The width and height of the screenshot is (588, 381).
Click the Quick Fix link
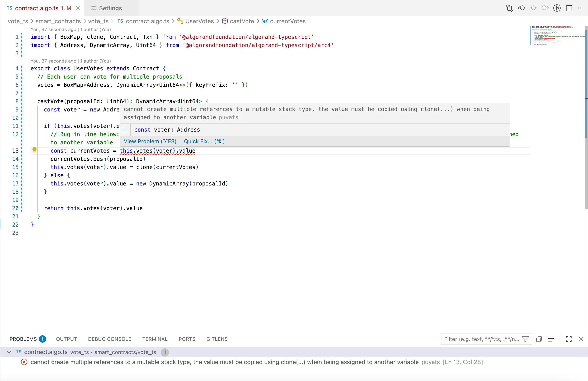pyautogui.click(x=204, y=141)
